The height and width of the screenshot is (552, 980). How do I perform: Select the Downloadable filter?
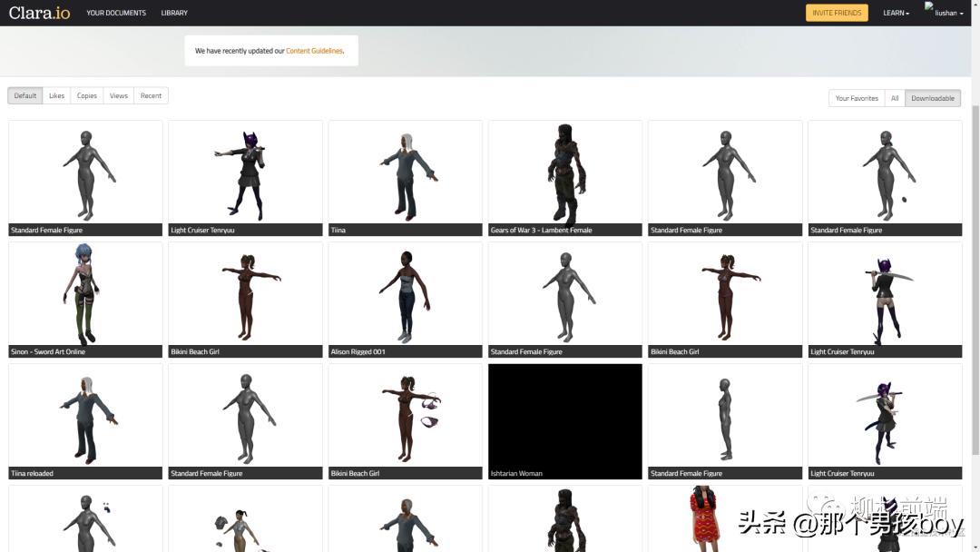(x=933, y=98)
